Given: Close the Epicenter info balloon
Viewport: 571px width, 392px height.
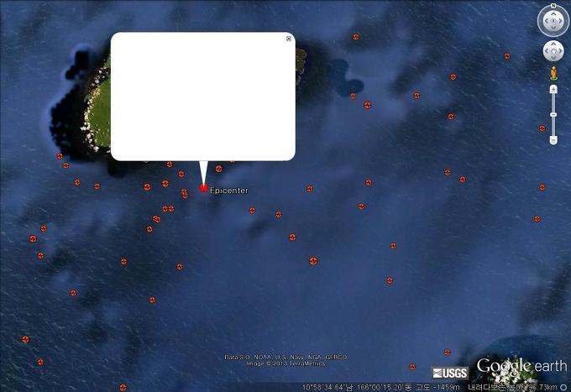Looking at the screenshot, I should [x=289, y=39].
